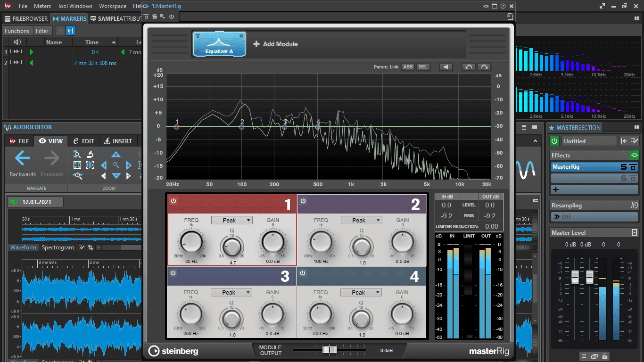Click the Effects routing green icon in Master Section
Viewport: 644px width, 362px height.
635,155
